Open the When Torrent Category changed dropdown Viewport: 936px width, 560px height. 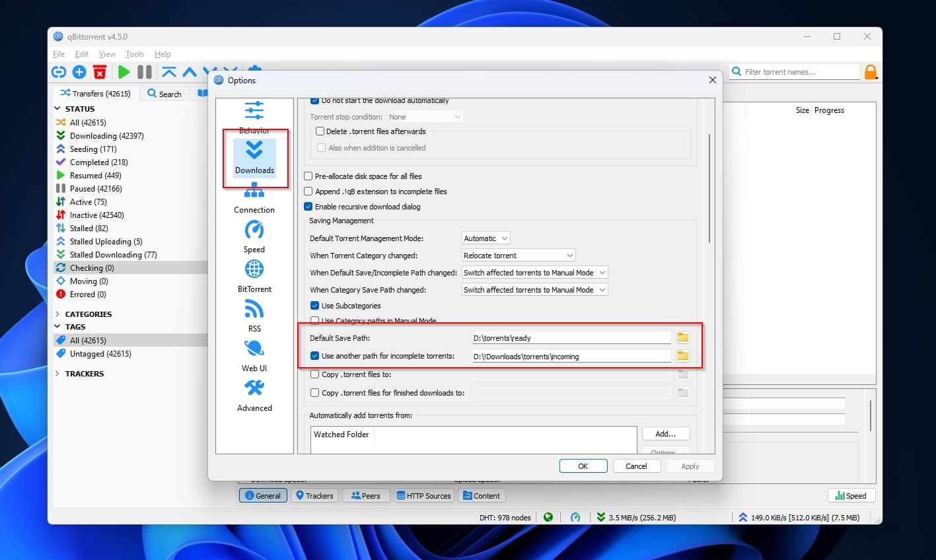[518, 255]
